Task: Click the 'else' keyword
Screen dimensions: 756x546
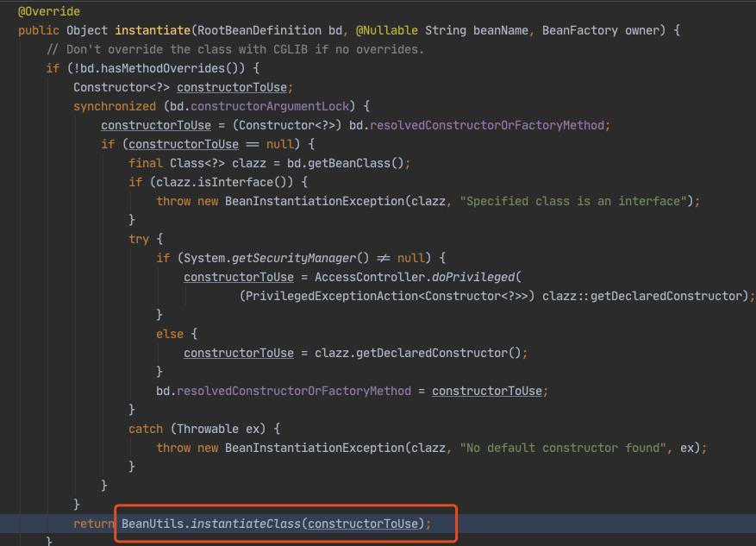Action: click(170, 334)
